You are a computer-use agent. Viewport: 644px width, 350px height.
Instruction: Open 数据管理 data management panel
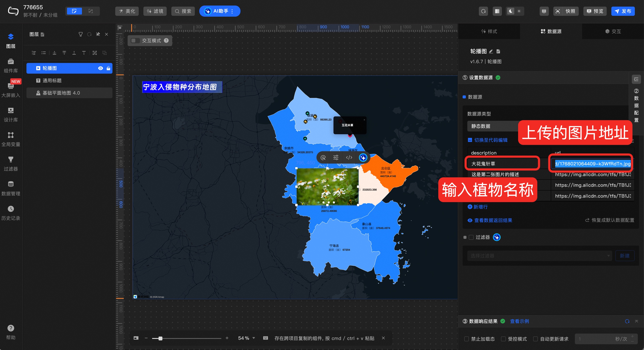10,188
